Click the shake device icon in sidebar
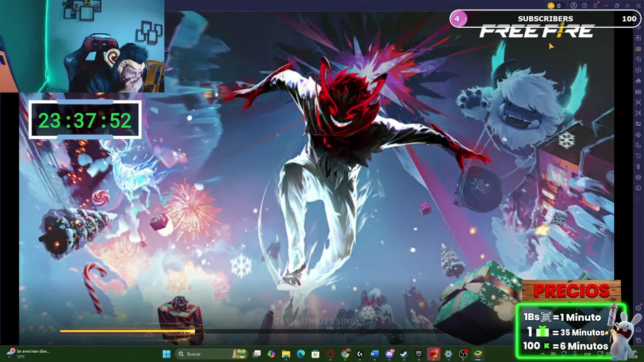Screen dimensions: 644x362 [638, 156]
